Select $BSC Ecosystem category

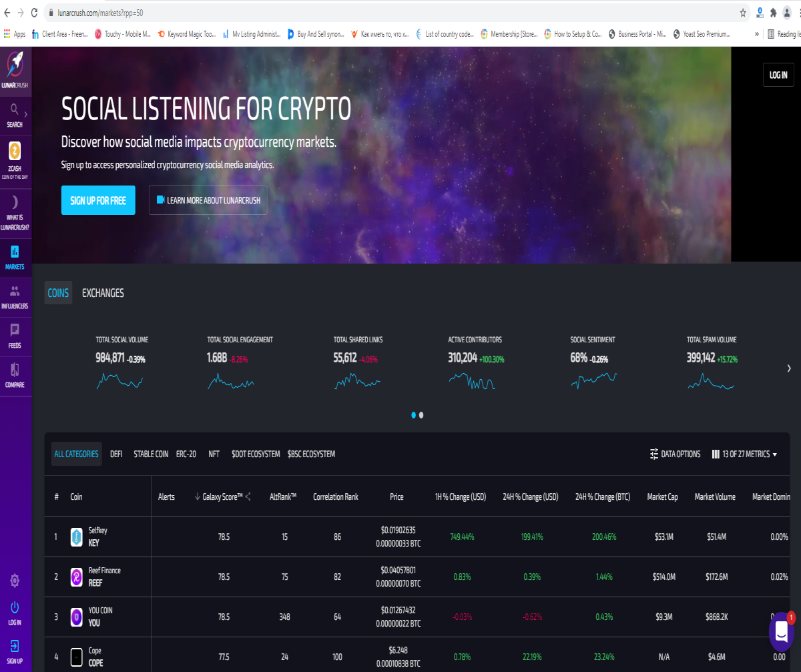click(x=311, y=454)
